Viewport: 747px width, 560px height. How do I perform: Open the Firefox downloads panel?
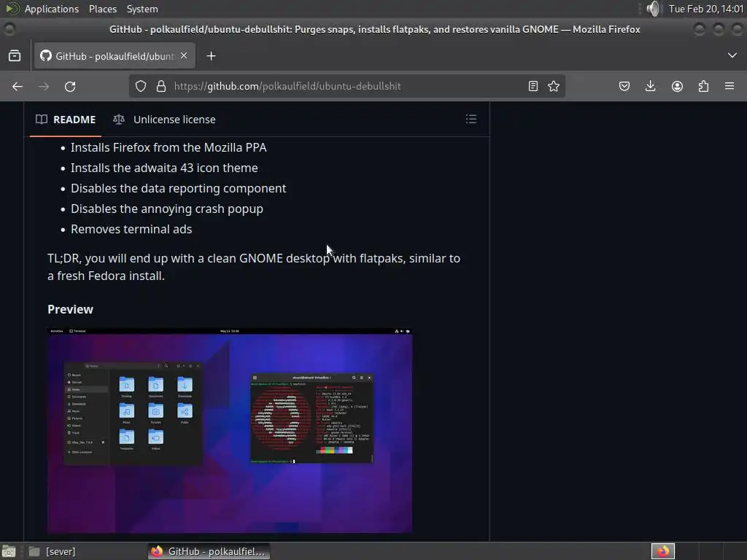[650, 86]
